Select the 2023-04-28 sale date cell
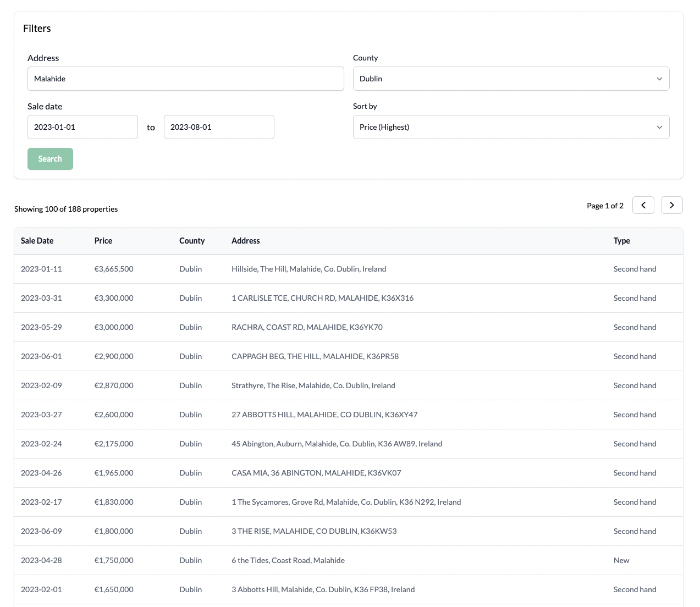 [x=41, y=560]
